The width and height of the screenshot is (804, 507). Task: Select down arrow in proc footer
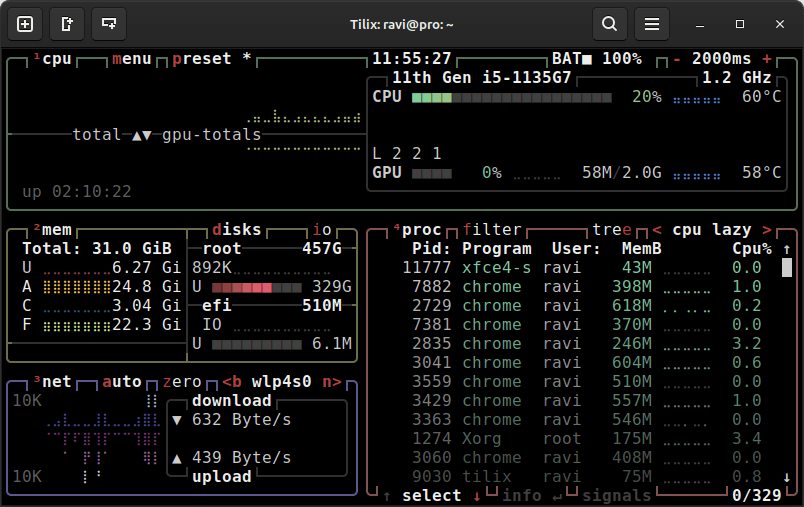coord(477,496)
